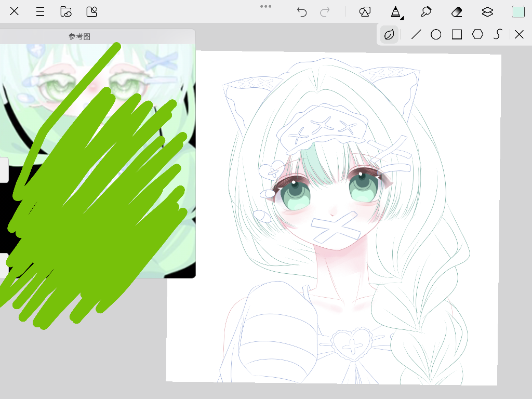The width and height of the screenshot is (532, 399).
Task: Toggle the freeform leaf shape mode
Action: tap(389, 35)
